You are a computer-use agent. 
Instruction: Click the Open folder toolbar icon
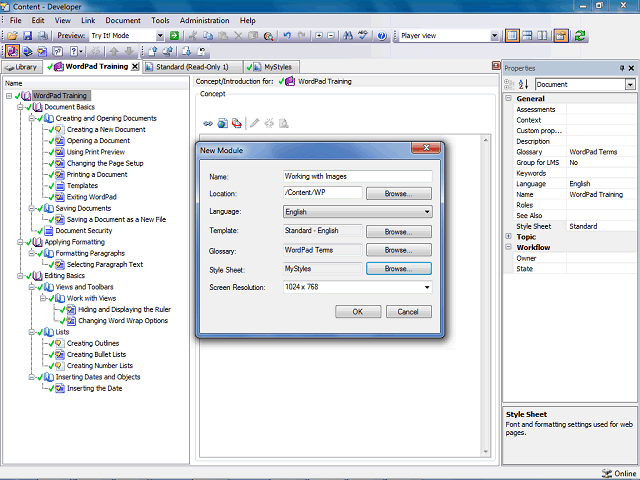click(12, 36)
